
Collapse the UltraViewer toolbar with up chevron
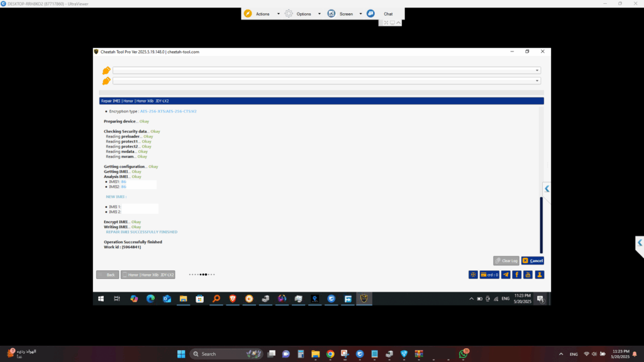(398, 23)
